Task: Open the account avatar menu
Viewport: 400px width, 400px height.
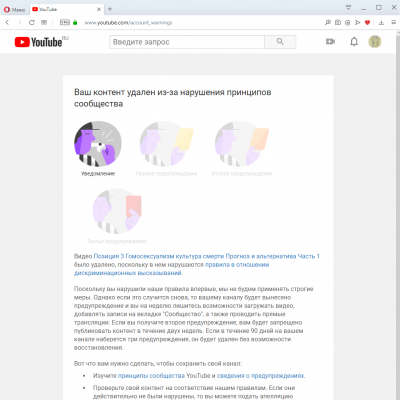Action: click(375, 42)
